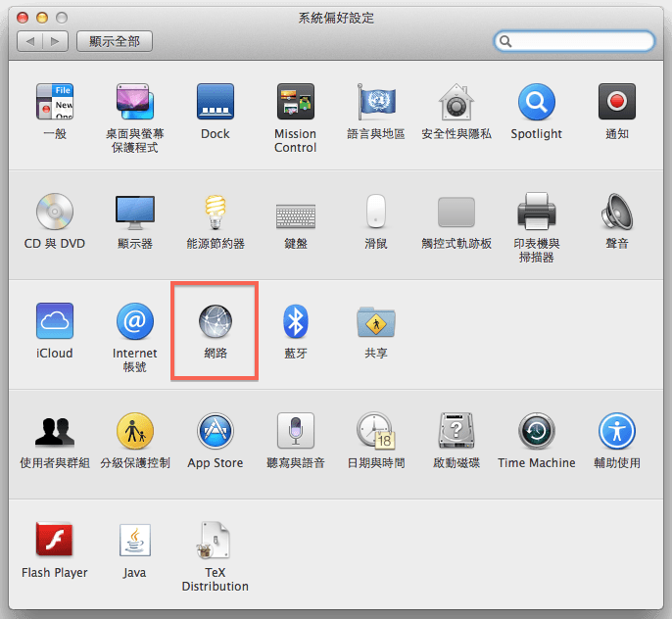This screenshot has height=619, width=672.
Task: Open 日期與時間 date and time settings
Action: pyautogui.click(x=375, y=431)
